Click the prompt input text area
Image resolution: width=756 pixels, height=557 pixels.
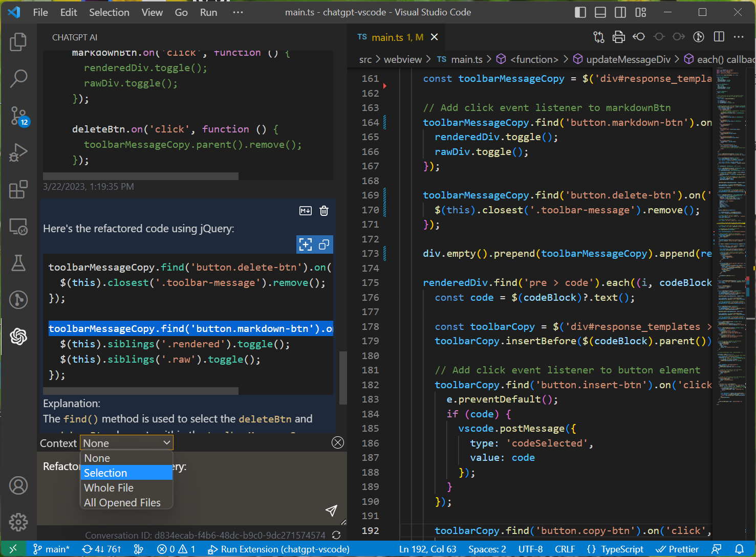[x=192, y=488]
